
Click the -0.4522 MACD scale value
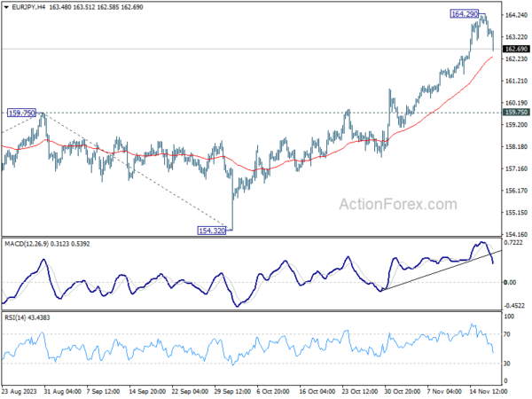[x=514, y=306]
